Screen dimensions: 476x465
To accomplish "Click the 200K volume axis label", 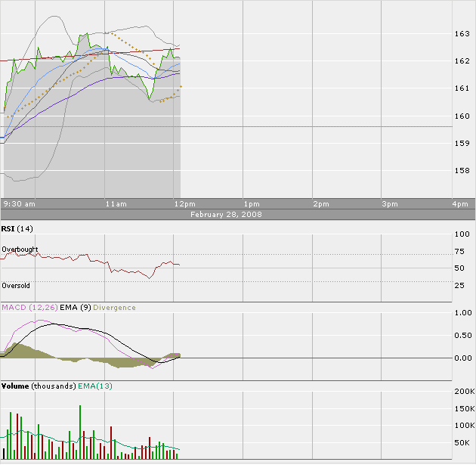I will click(x=462, y=393).
